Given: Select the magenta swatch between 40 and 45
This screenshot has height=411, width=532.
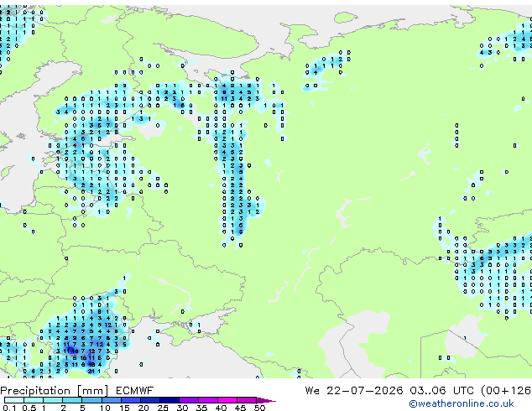Looking at the screenshot, I should (227, 400).
